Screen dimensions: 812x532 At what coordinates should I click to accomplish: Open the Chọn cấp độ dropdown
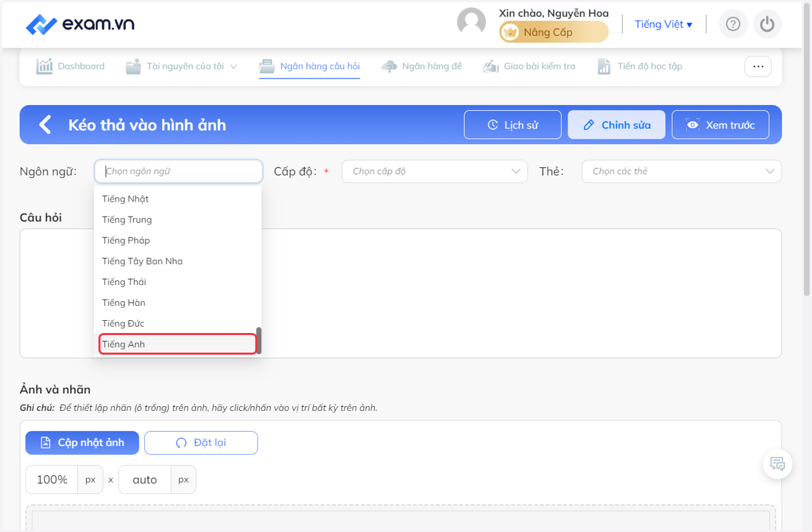[x=434, y=171]
